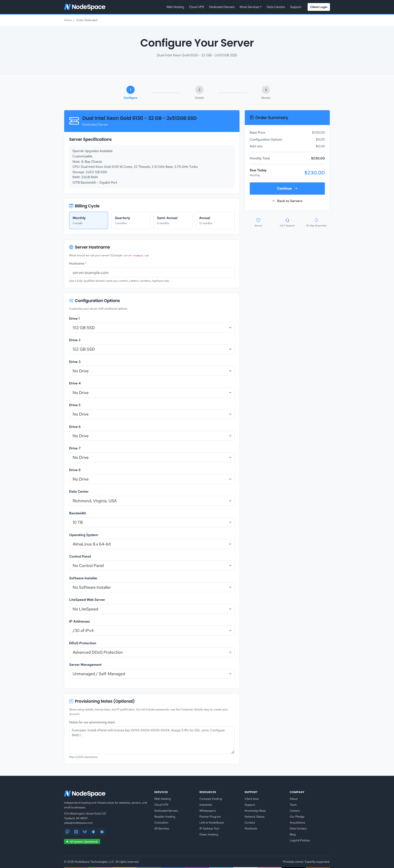Click the Secure shield icon
The width and height of the screenshot is (394, 868).
(x=258, y=220)
